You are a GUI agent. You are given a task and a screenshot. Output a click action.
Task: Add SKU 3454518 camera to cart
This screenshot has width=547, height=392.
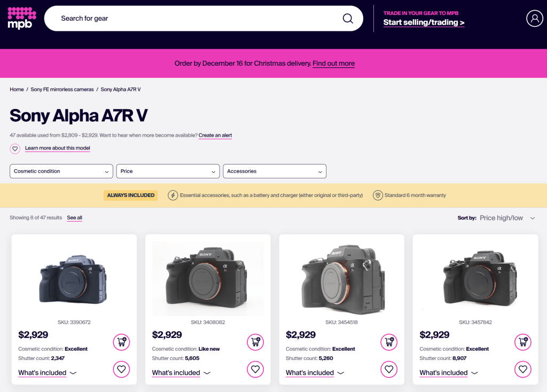389,342
